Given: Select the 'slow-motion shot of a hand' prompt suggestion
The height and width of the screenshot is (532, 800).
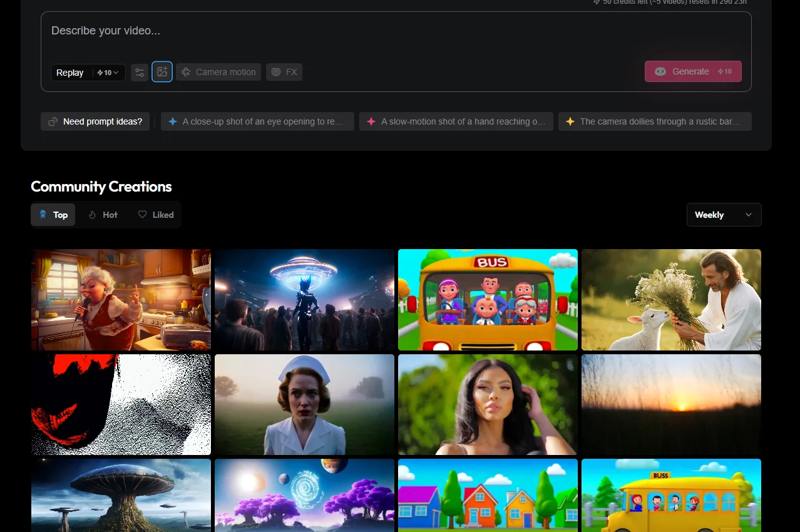Looking at the screenshot, I should tap(456, 121).
